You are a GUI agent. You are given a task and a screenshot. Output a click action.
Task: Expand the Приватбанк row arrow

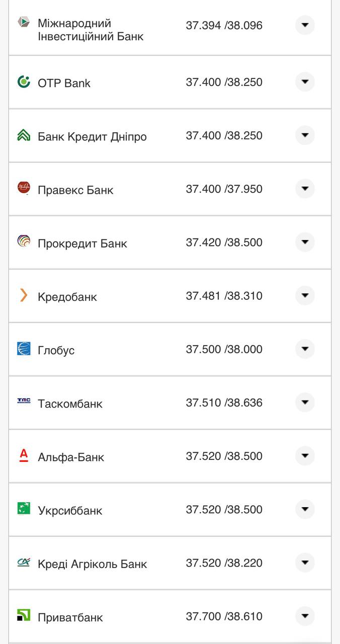coord(305,616)
